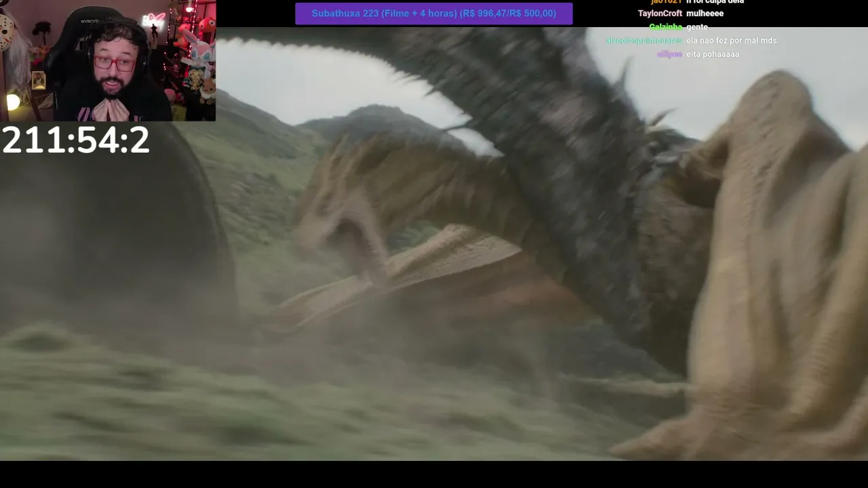Click the chat message 'mulheeee'
Screen dimensions: 868x488
coord(705,14)
